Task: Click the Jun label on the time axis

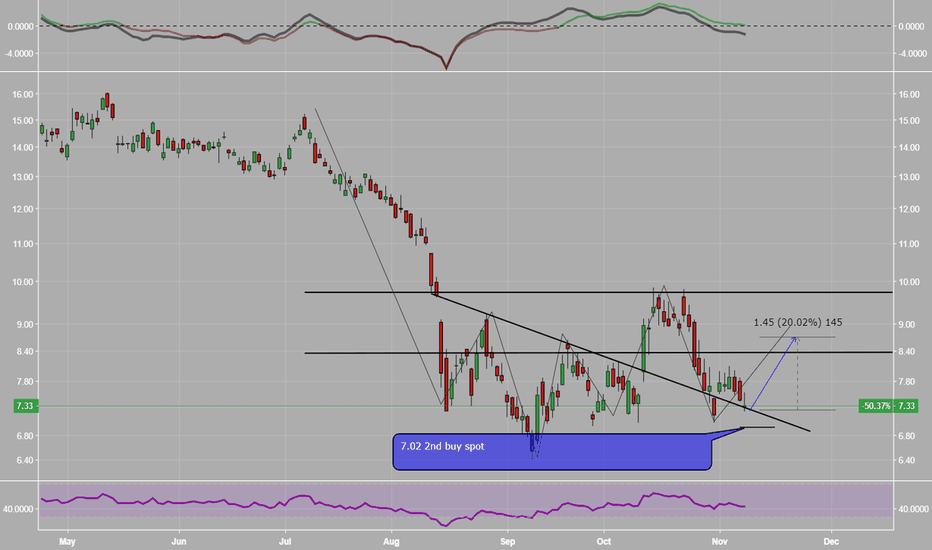Action: coord(179,542)
